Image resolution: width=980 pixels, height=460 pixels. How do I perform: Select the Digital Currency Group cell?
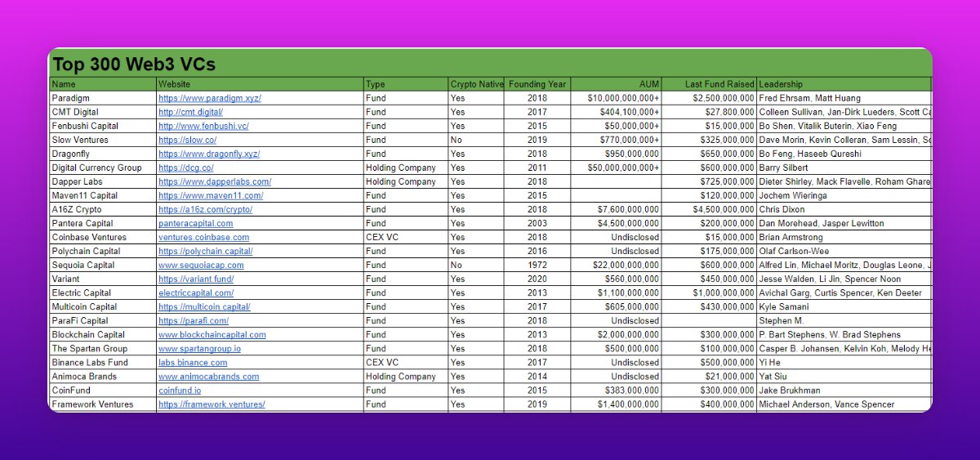pyautogui.click(x=103, y=167)
